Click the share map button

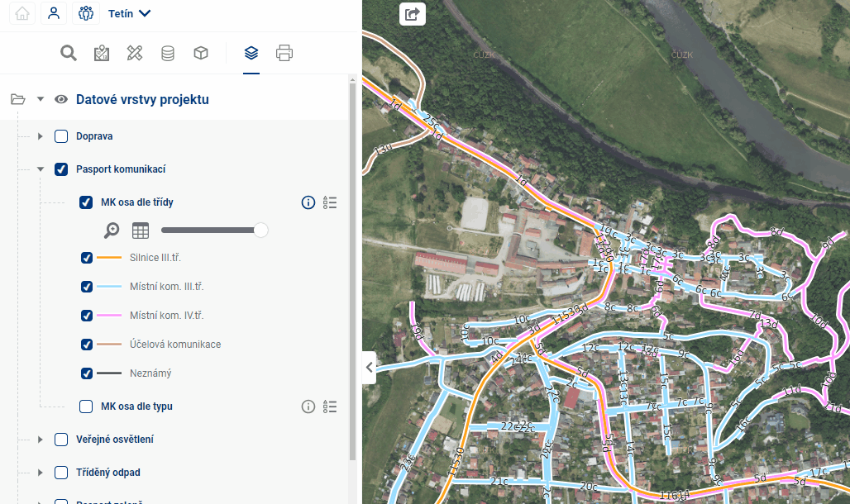tap(413, 14)
